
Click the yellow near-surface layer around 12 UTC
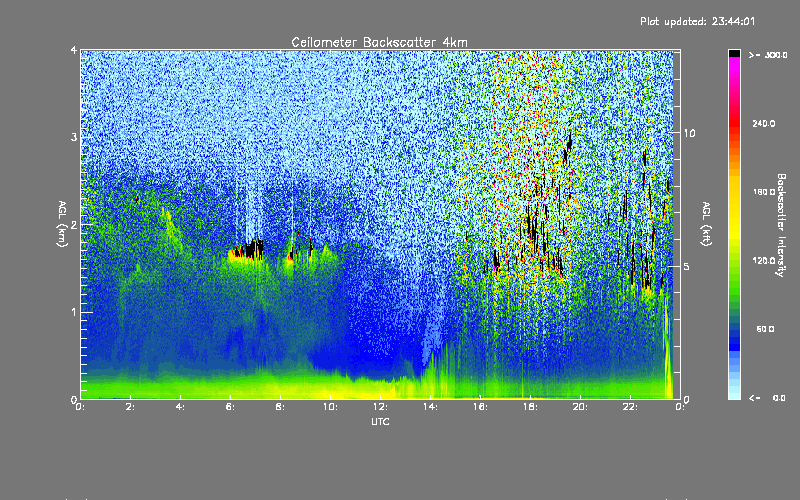tap(378, 390)
